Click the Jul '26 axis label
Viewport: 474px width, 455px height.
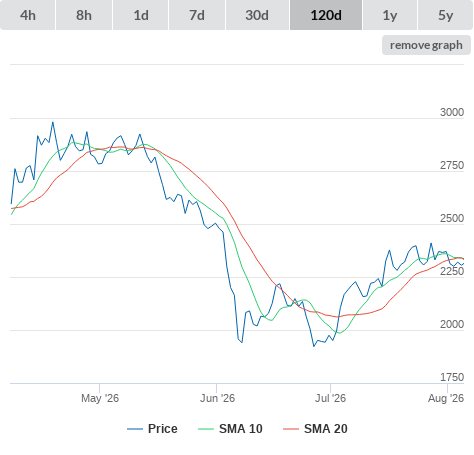point(330,398)
